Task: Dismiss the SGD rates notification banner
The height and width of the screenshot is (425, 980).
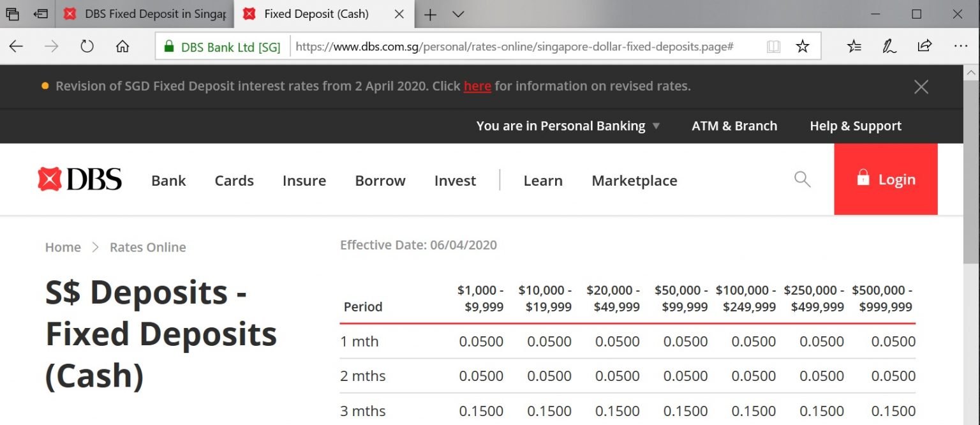Action: pos(921,87)
